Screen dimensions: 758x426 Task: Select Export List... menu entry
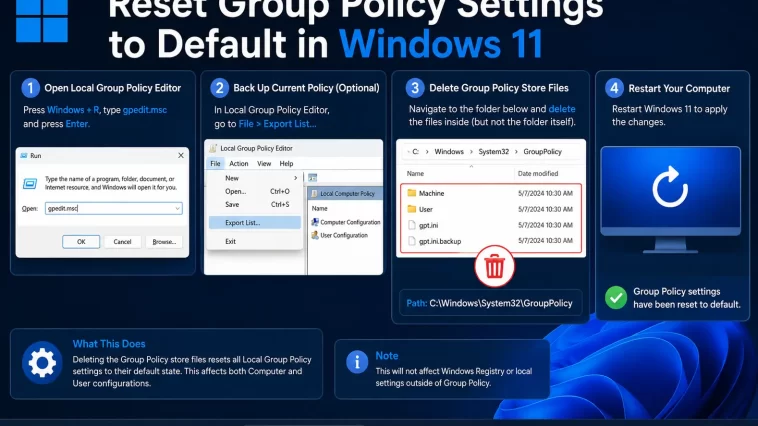pos(255,222)
